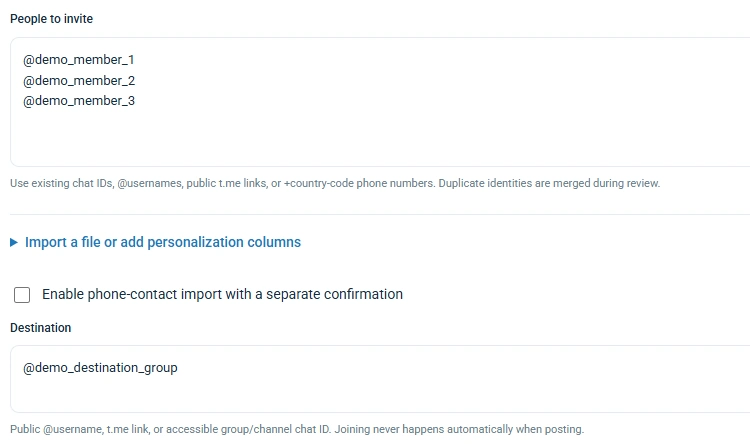Click the divider line above the import expander
The height and width of the screenshot is (444, 750).
click(380, 214)
